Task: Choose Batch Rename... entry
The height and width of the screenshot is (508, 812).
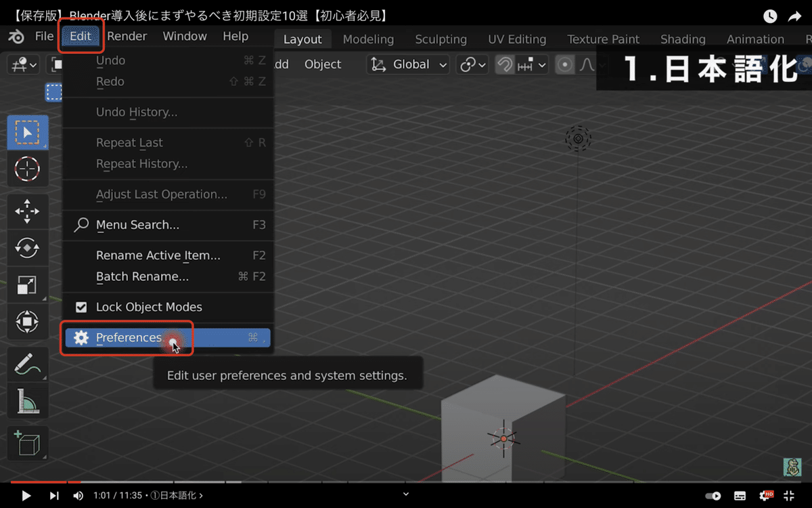Action: 169,276
